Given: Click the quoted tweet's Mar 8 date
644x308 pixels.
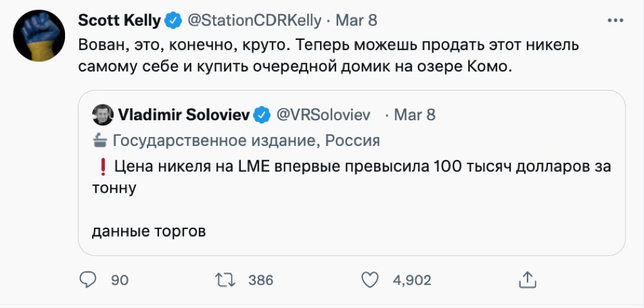Looking at the screenshot, I should coord(415,115).
